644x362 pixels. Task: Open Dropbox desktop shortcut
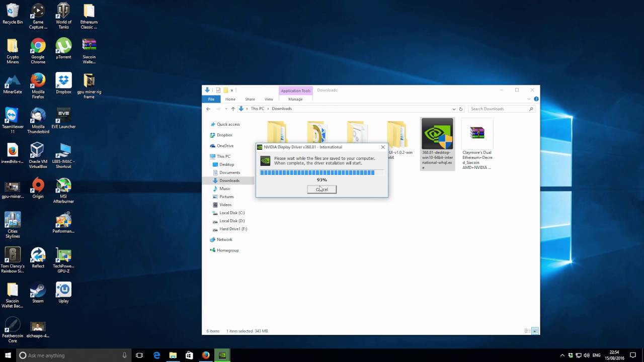click(x=63, y=83)
